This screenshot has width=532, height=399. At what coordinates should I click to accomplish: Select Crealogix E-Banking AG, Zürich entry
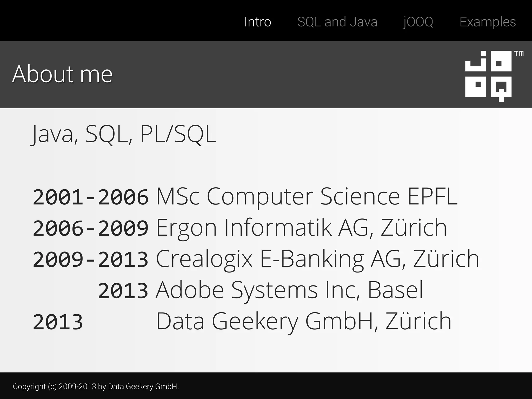(x=317, y=259)
